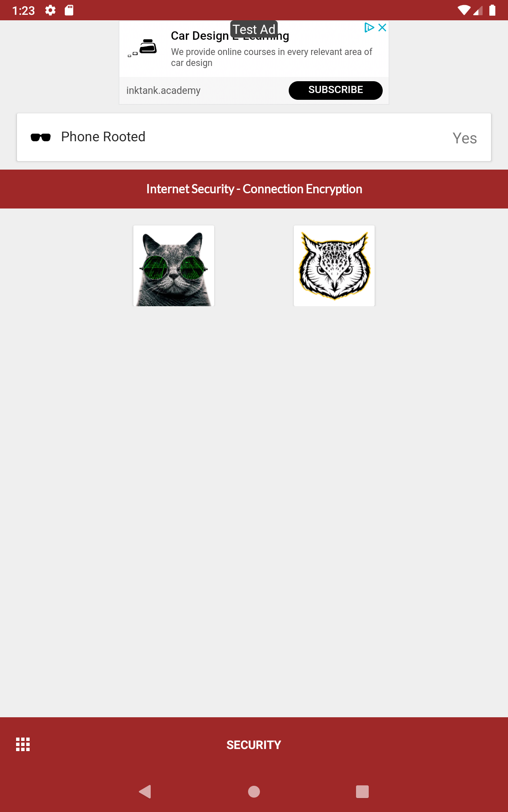Screen dimensions: 508x812
Task: Select the cat with green glasses thumbnail
Action: (174, 266)
